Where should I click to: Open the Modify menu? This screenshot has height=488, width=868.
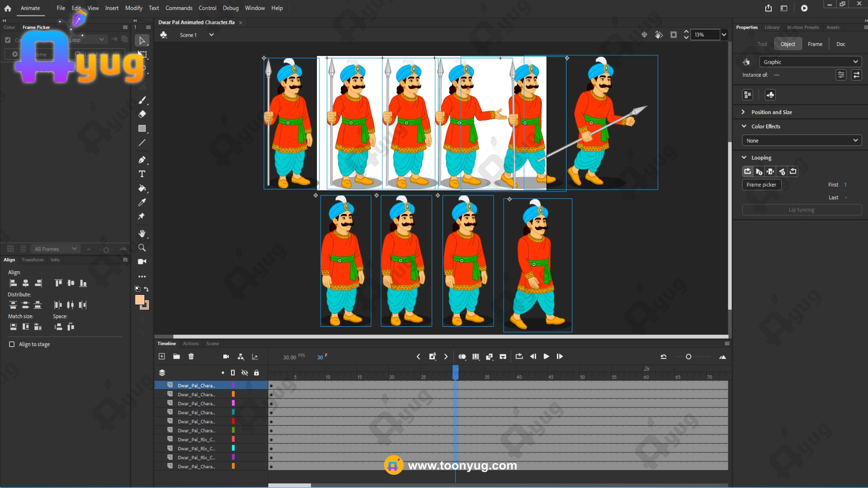pyautogui.click(x=133, y=8)
